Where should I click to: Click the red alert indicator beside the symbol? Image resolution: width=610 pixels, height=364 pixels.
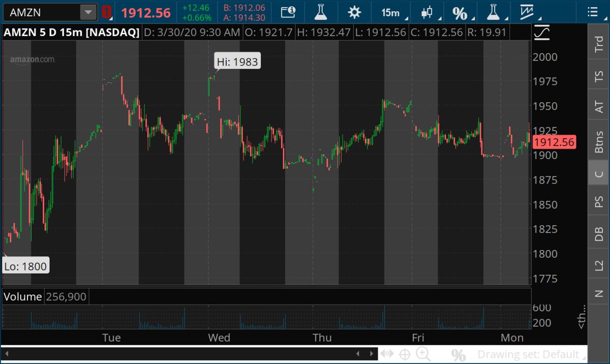click(x=106, y=12)
